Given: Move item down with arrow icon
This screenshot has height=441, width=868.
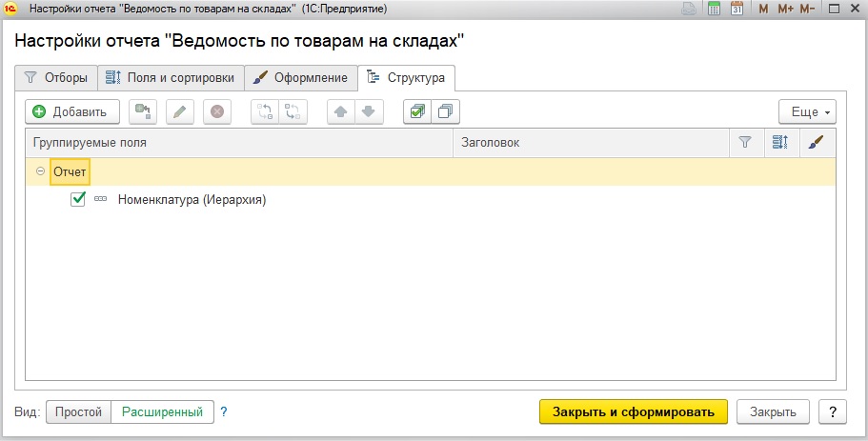Looking at the screenshot, I should (x=369, y=111).
